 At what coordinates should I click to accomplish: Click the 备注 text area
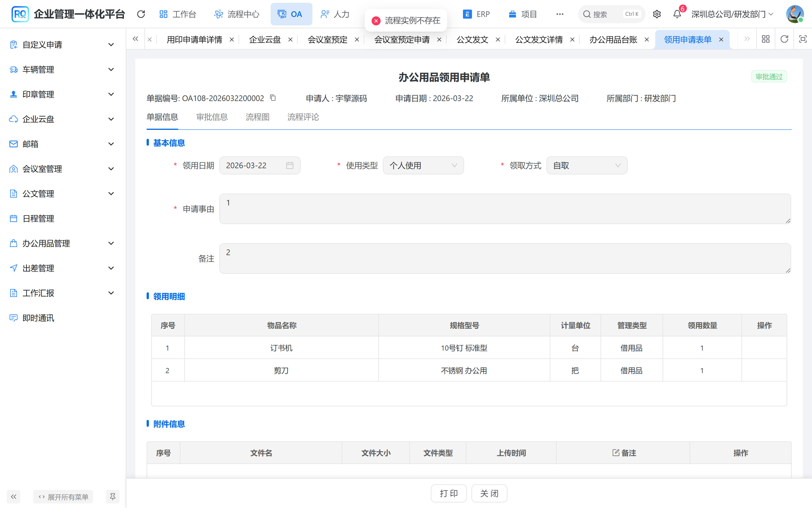click(x=505, y=258)
